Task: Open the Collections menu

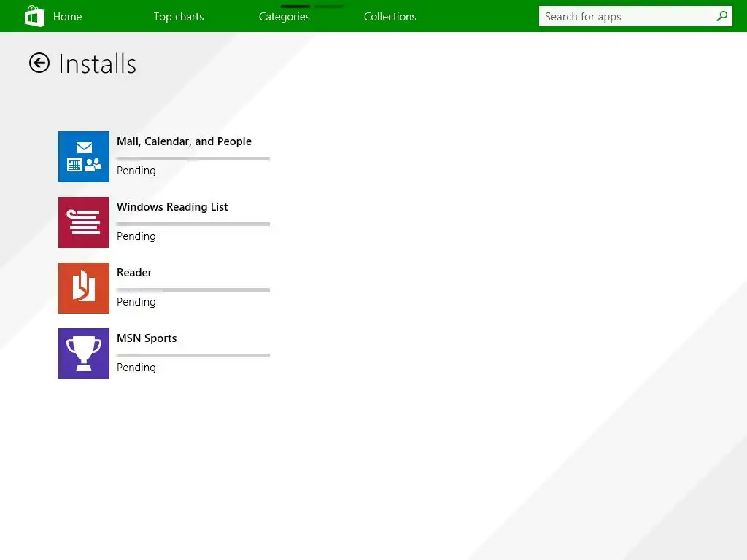Action: [x=390, y=17]
